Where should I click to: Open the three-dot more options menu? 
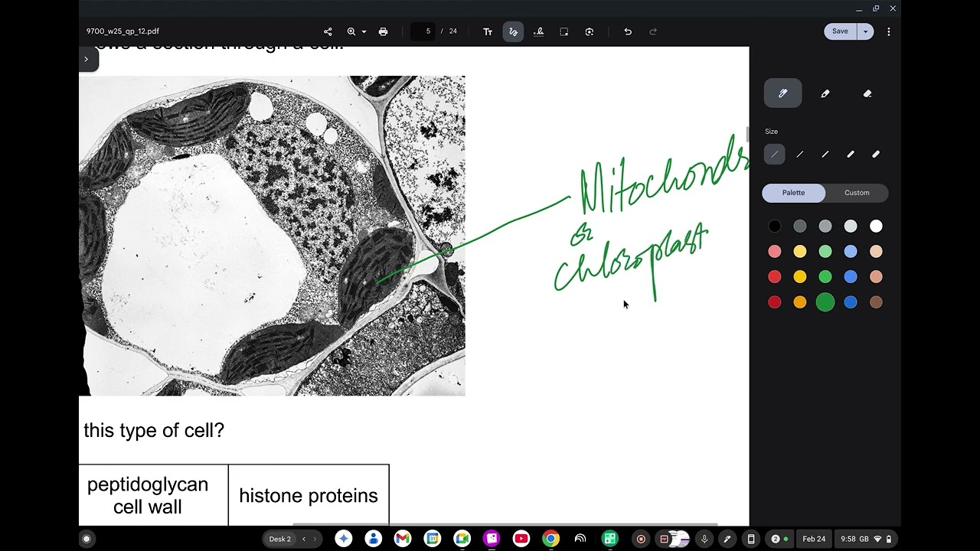[x=888, y=31]
